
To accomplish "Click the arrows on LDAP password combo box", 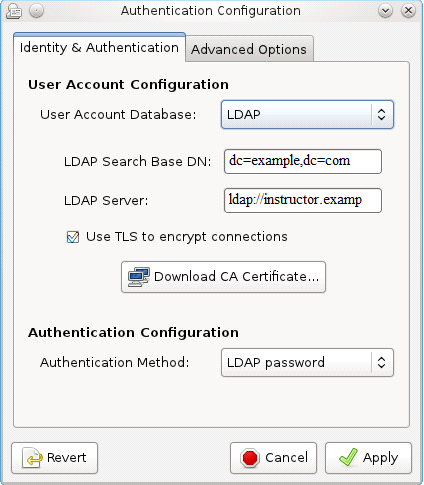I will (x=381, y=363).
